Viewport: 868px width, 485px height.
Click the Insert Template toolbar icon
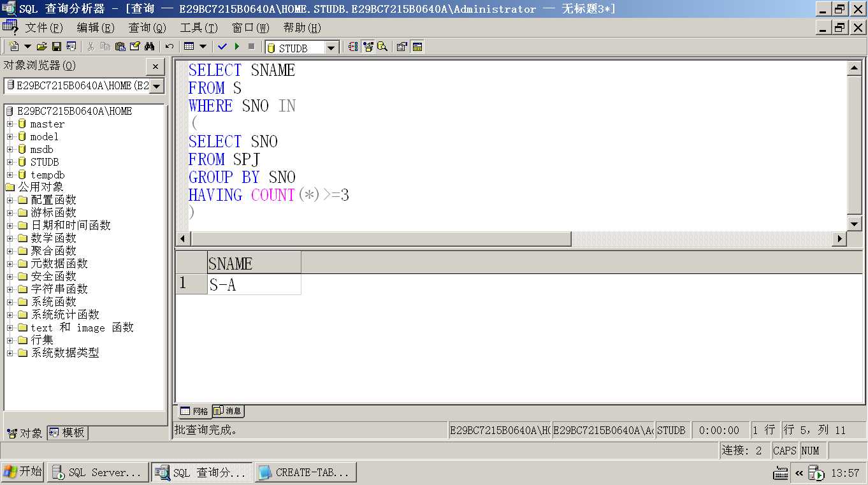[x=71, y=47]
